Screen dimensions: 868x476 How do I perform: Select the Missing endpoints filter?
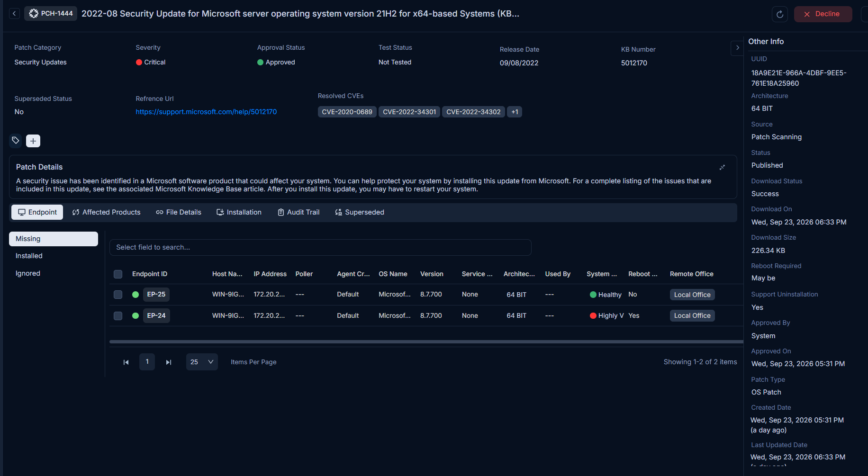tap(54, 239)
